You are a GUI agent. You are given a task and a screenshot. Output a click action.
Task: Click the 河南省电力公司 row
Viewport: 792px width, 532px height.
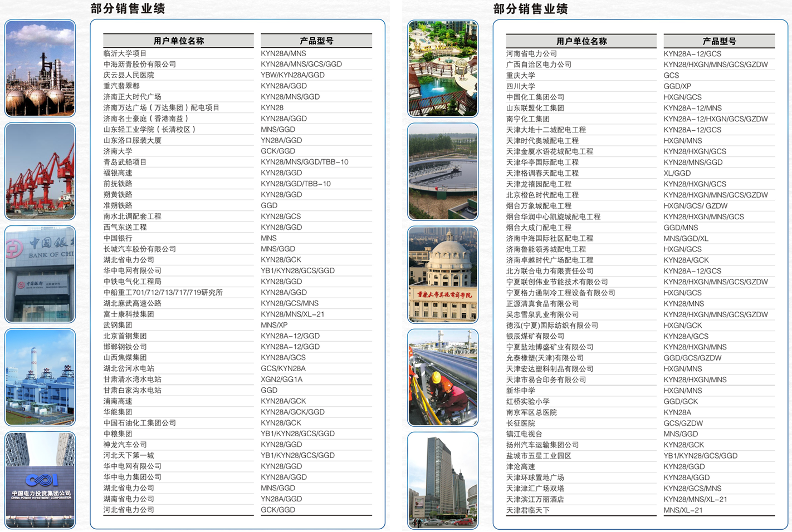click(641, 54)
